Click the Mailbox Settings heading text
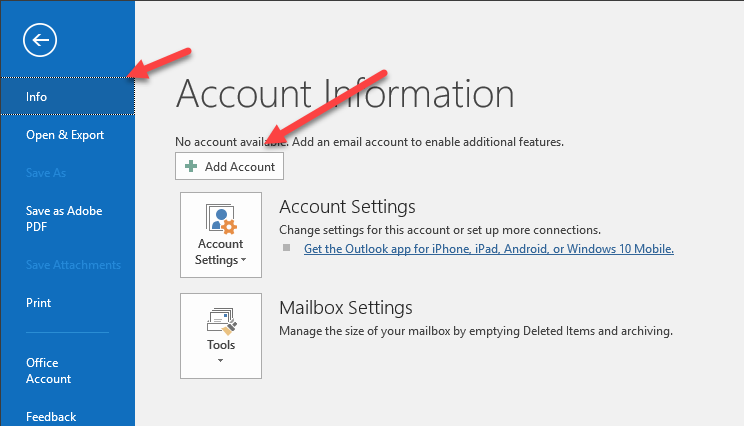The width and height of the screenshot is (744, 426). click(x=345, y=308)
